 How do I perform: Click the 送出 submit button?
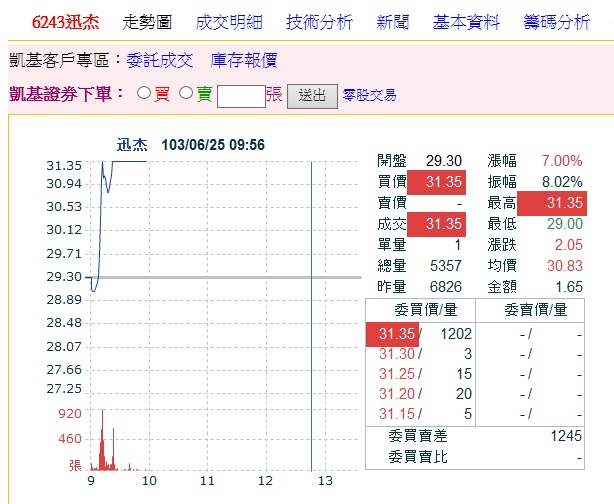pyautogui.click(x=312, y=96)
